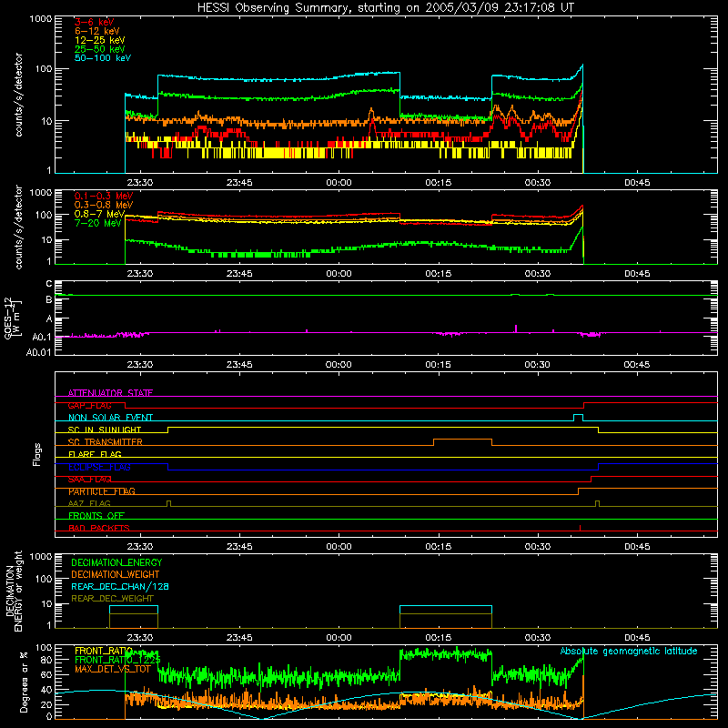Click the second cyan decimation box near 00:15

click(x=446, y=617)
